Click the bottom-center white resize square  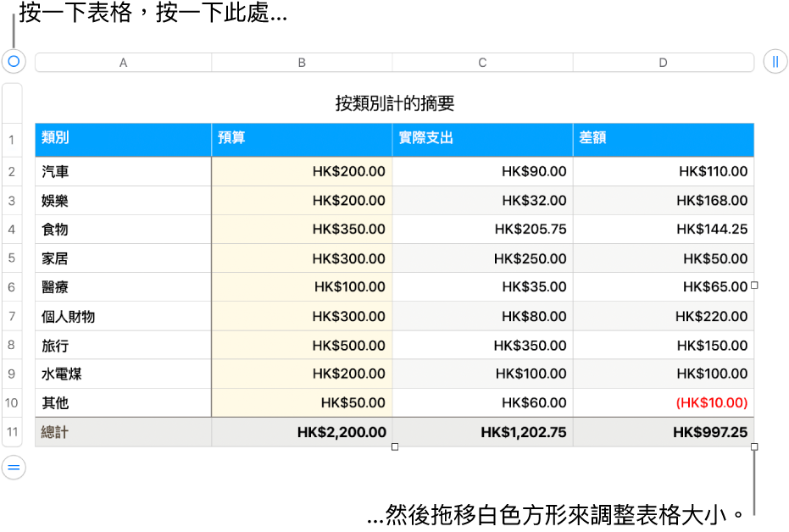coord(395,446)
